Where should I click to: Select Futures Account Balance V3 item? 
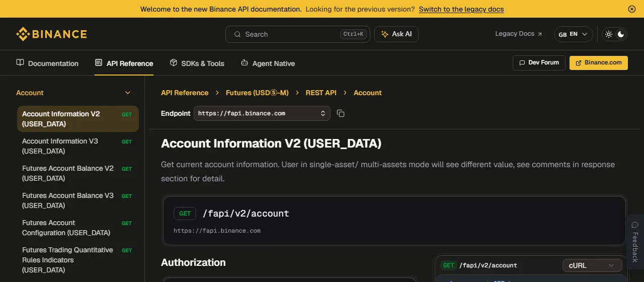pos(77,200)
